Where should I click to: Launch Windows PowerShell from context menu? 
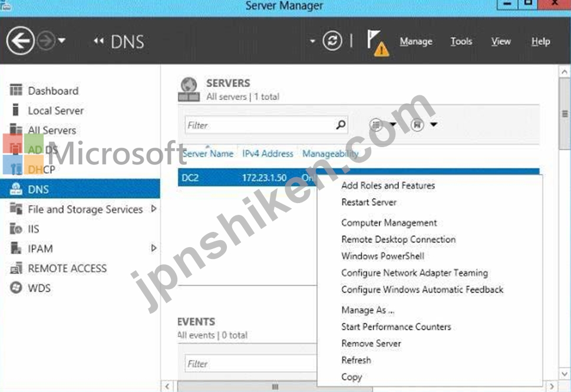pyautogui.click(x=383, y=256)
